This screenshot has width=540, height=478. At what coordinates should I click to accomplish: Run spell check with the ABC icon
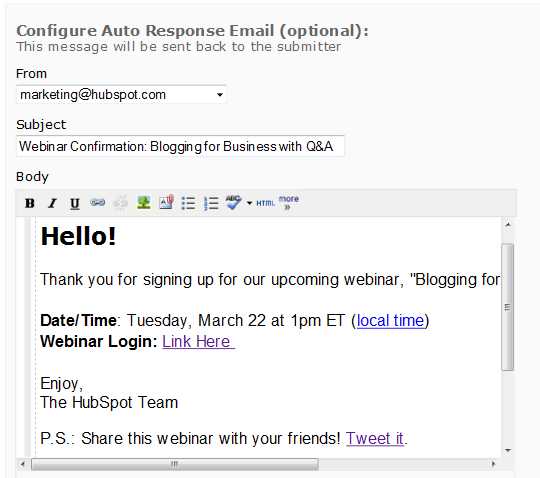pyautogui.click(x=233, y=202)
